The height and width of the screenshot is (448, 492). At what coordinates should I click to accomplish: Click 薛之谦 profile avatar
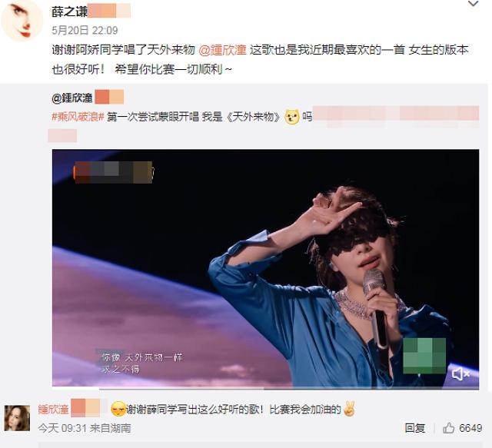[22, 21]
